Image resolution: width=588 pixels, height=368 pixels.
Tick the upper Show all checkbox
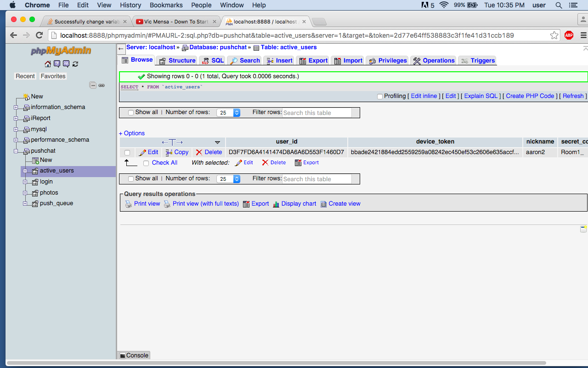131,113
